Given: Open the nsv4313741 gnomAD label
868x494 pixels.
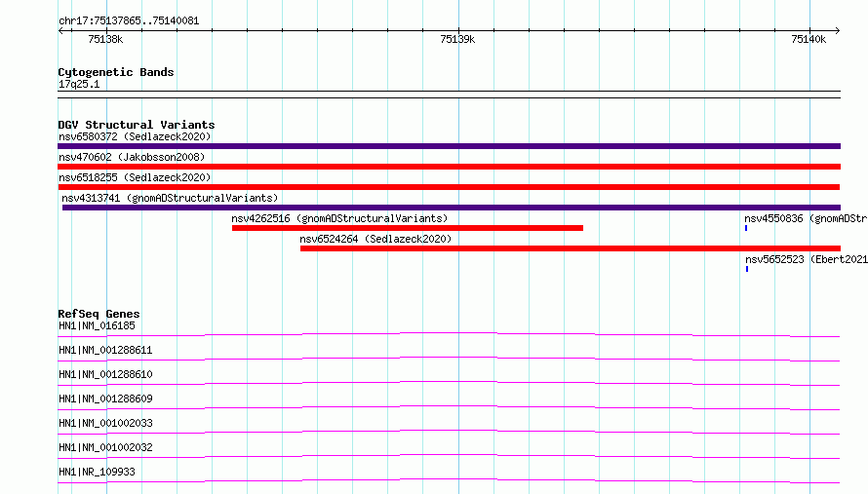Looking at the screenshot, I should pos(170,198).
